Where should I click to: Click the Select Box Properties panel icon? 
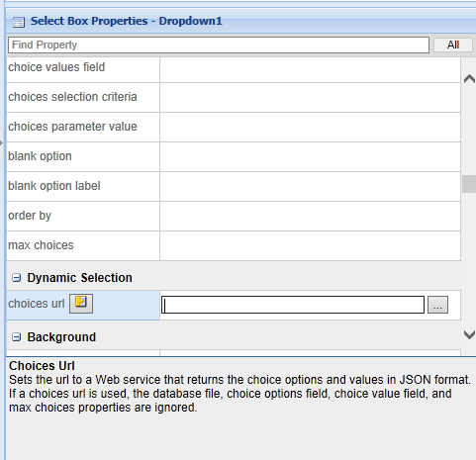[x=19, y=22]
